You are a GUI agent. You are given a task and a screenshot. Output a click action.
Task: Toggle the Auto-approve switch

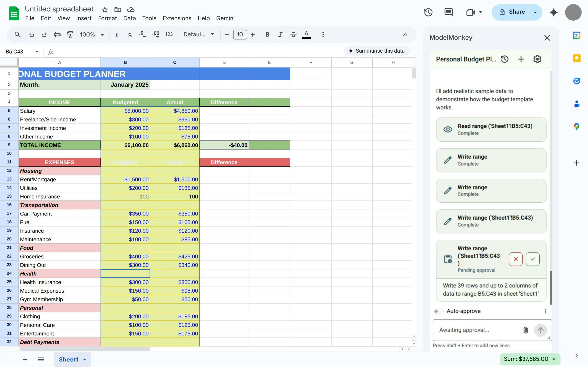point(438,311)
